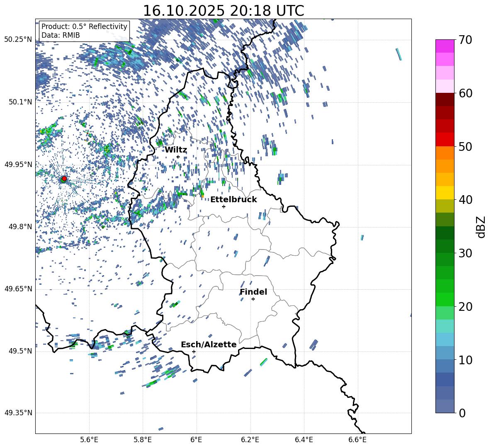The image size is (491, 448).
Task: Click the Esch/Alzette city label
Action: pos(209,344)
